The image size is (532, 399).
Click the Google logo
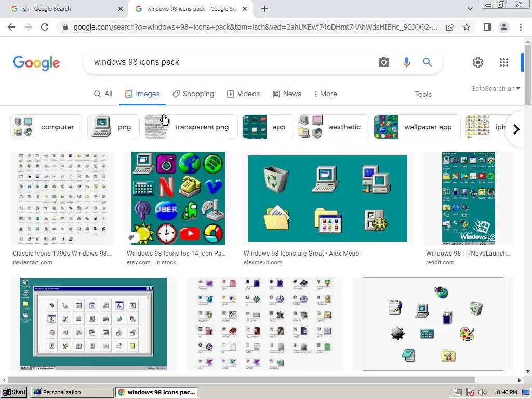[36, 63]
